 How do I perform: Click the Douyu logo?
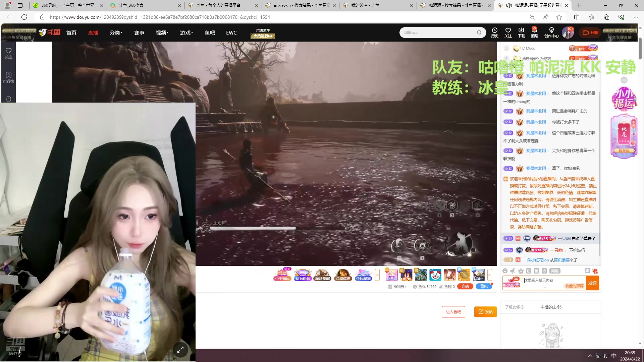click(x=50, y=33)
